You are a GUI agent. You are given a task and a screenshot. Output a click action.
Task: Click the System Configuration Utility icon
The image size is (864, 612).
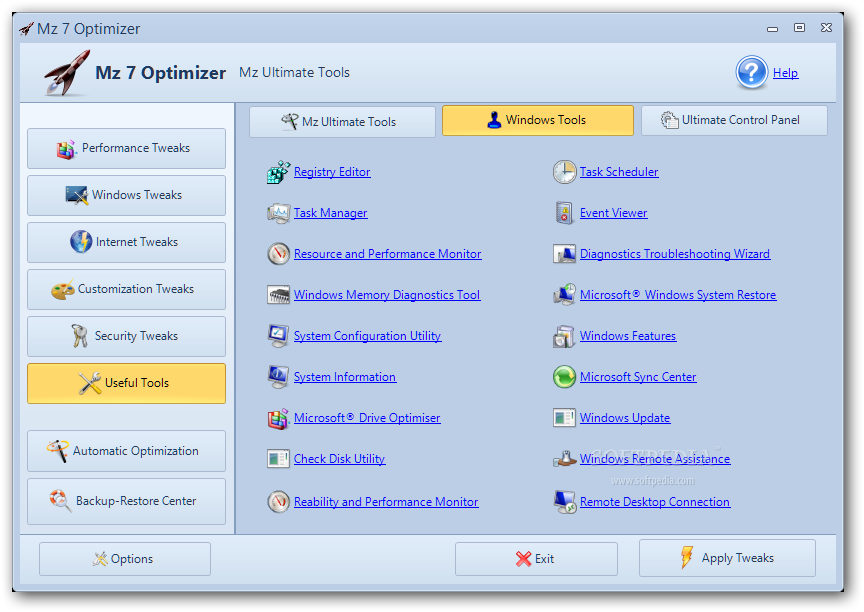click(x=278, y=336)
